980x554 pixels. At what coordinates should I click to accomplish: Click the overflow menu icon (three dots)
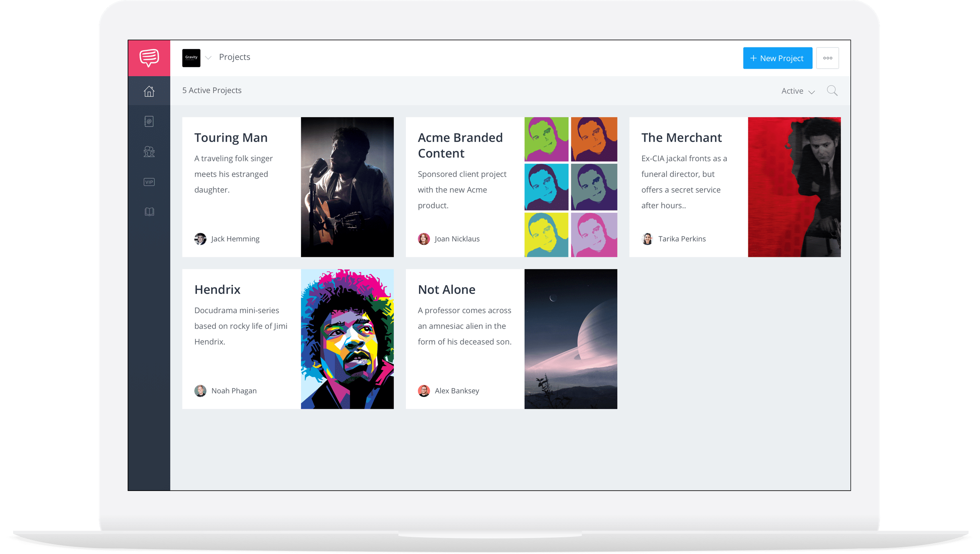click(x=828, y=58)
